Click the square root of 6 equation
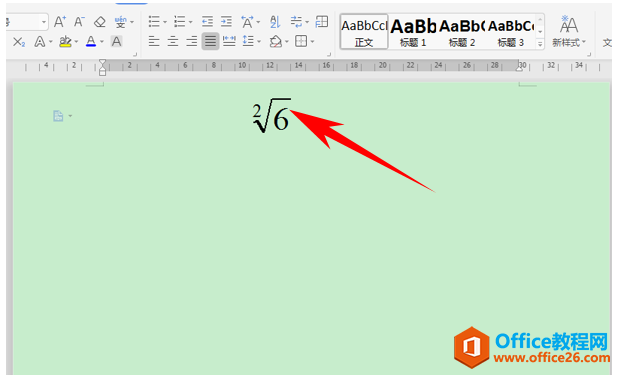617x375 pixels. click(272, 116)
